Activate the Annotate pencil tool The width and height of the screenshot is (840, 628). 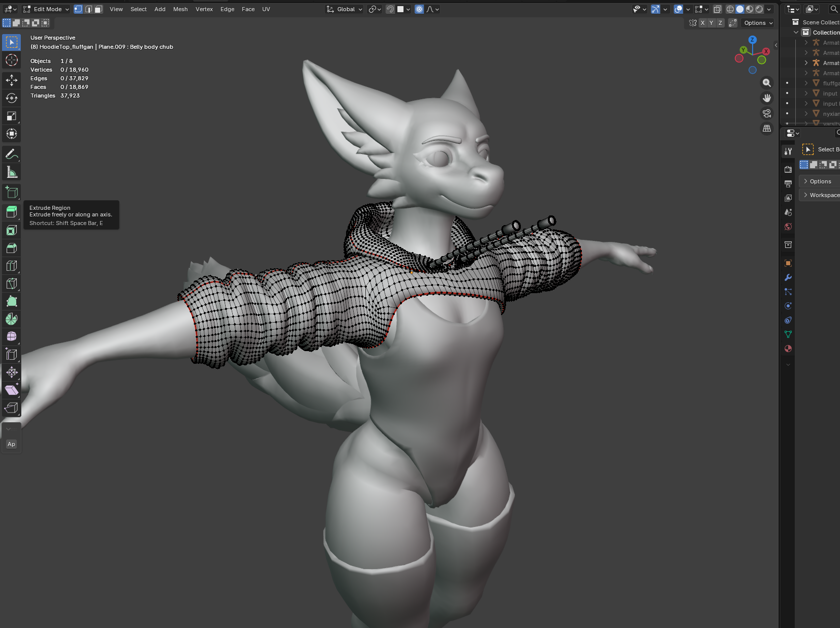click(11, 154)
